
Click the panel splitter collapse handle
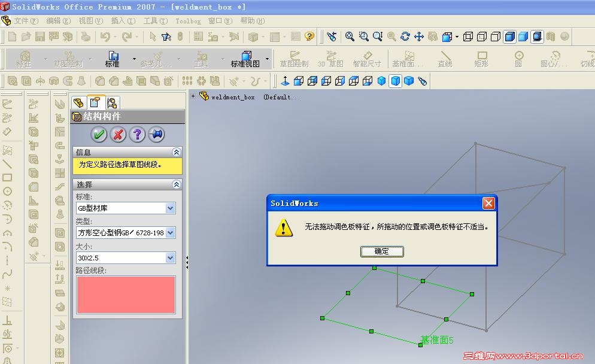(x=187, y=263)
